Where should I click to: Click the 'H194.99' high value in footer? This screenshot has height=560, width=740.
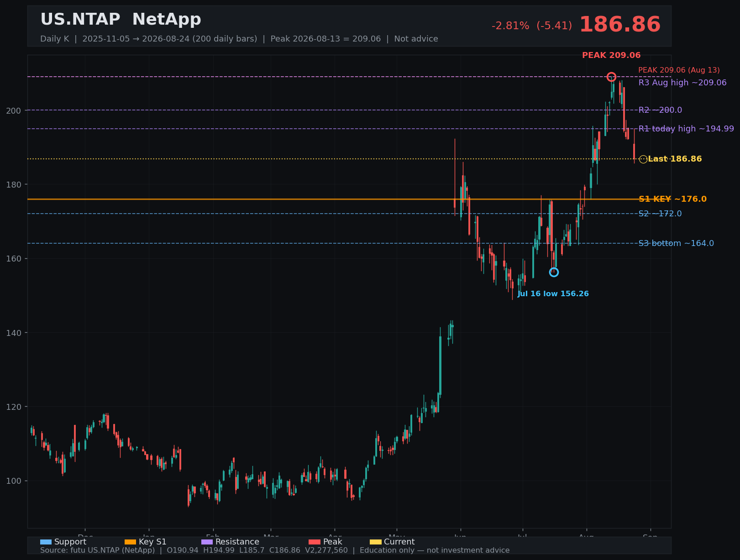click(219, 550)
